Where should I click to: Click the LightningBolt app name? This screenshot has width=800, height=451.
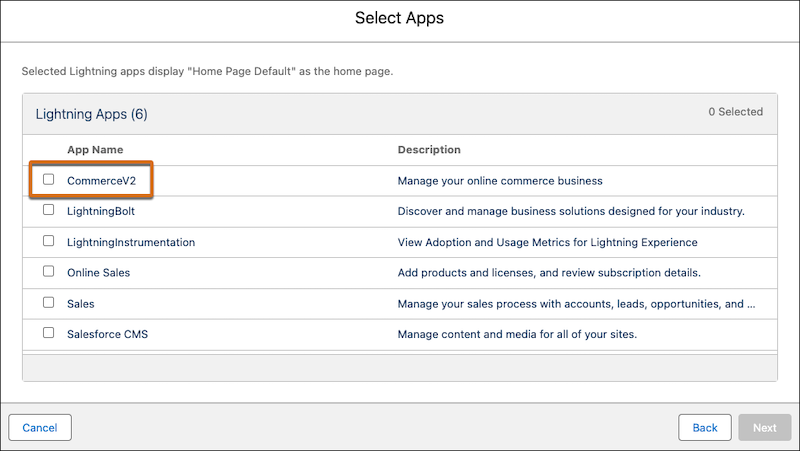[x=101, y=211]
